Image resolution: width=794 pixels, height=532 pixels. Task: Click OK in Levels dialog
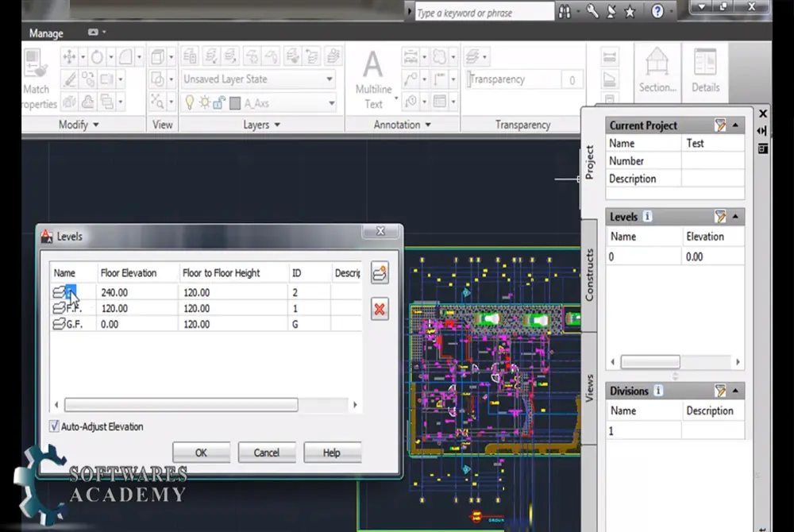(x=201, y=453)
